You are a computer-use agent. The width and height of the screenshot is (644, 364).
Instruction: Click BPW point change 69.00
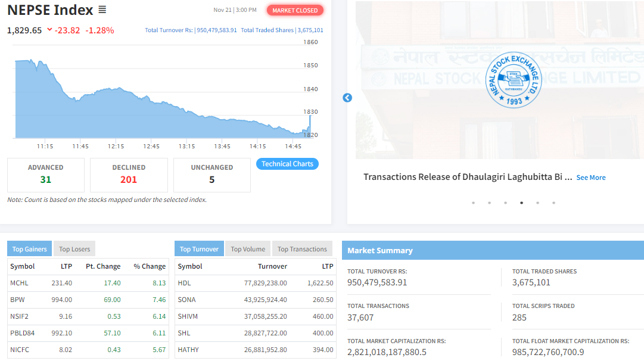[x=112, y=300]
